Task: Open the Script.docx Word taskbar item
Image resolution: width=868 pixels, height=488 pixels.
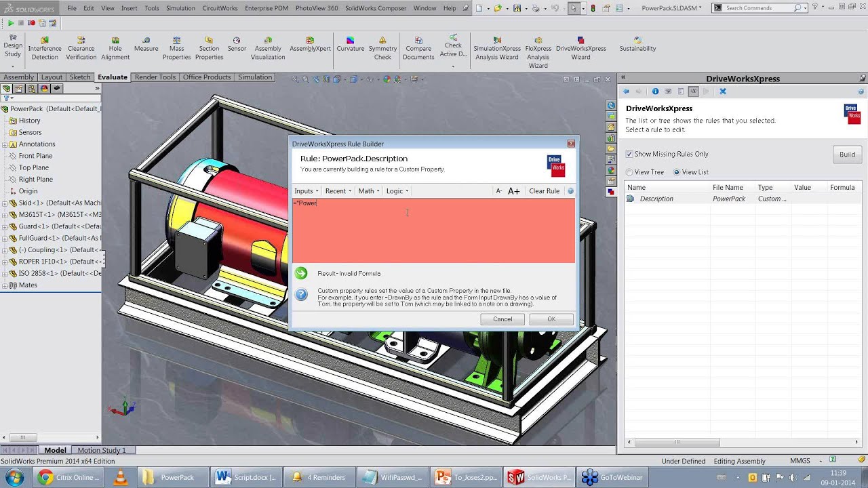Action: (x=245, y=477)
